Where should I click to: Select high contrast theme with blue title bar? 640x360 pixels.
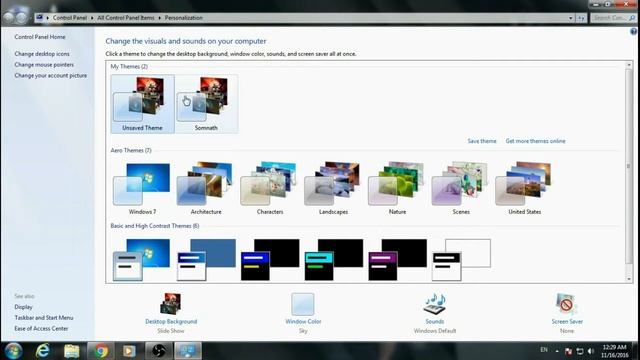point(270,260)
